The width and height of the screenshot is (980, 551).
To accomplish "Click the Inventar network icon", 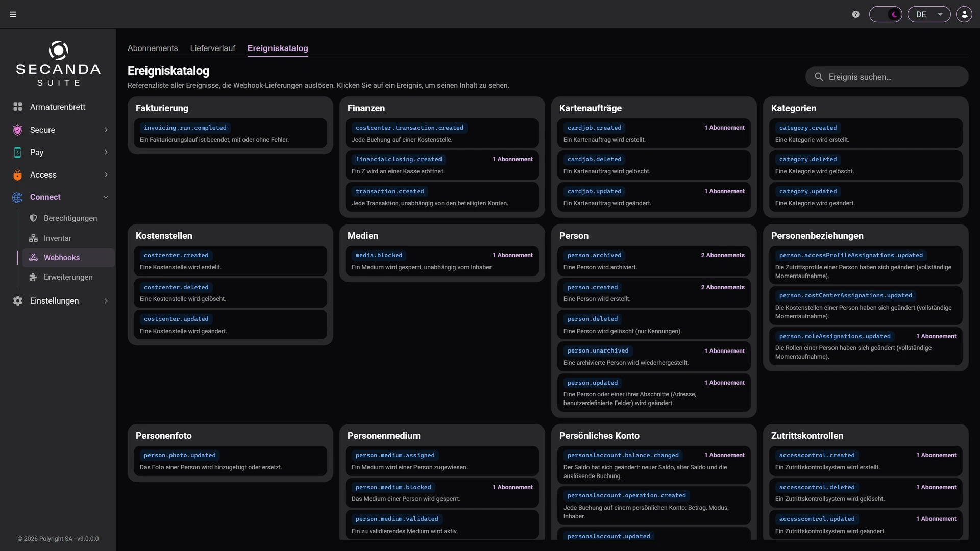I will [x=33, y=238].
